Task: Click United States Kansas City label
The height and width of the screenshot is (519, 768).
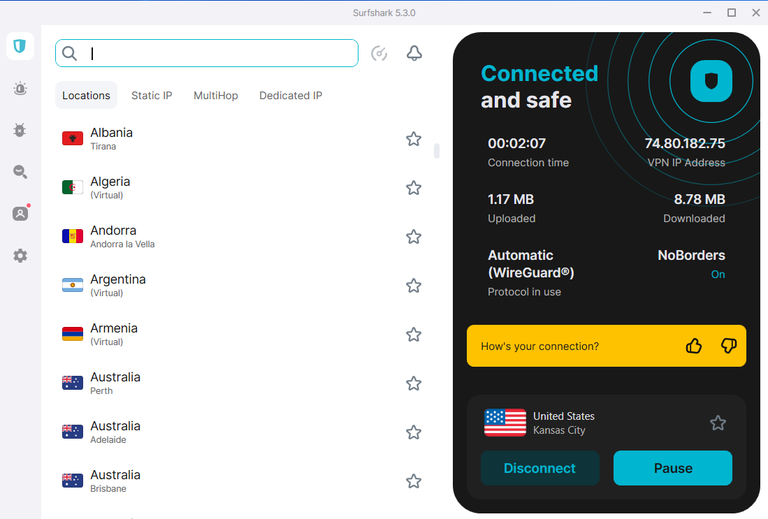Action: point(564,423)
